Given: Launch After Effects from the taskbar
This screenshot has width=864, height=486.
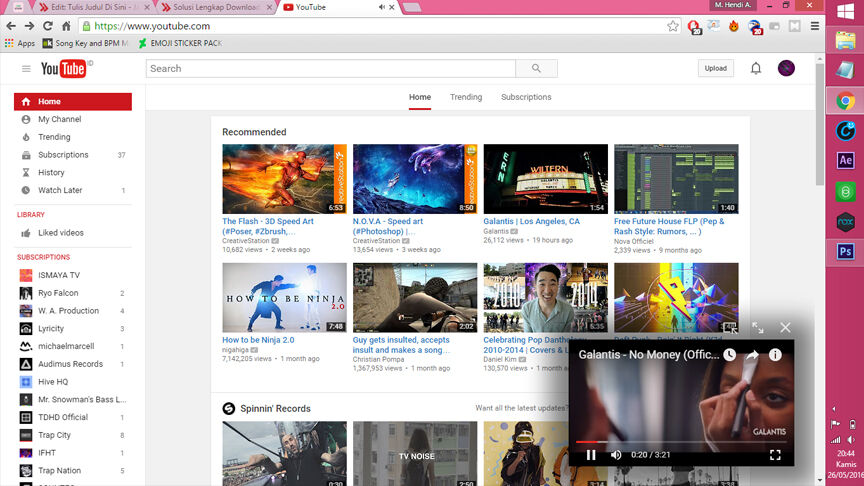Looking at the screenshot, I should tap(845, 160).
